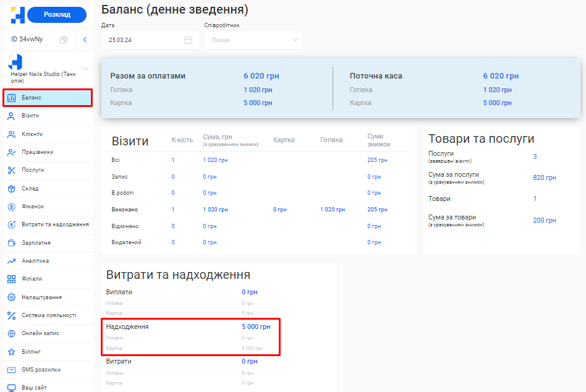This screenshot has height=392, width=586.
Task: Click the date input showing 25.03.24
Action: click(142, 40)
